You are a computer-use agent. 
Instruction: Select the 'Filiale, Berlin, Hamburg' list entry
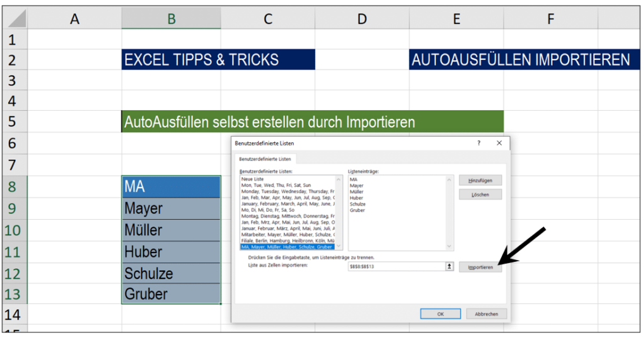[288, 240]
